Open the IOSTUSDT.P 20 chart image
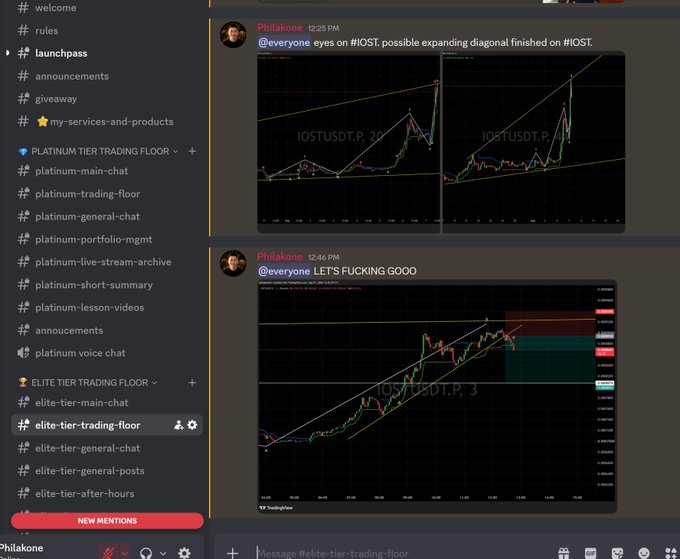Image resolution: width=680 pixels, height=559 pixels. [349, 142]
